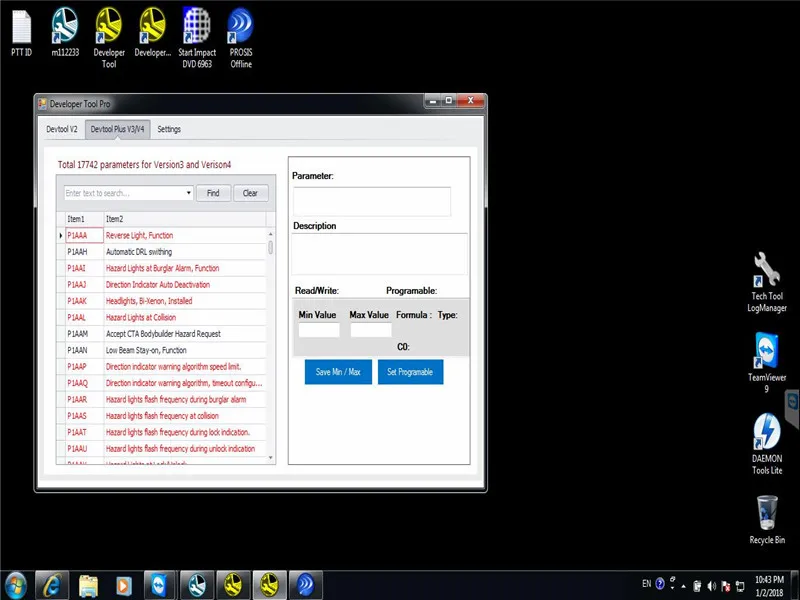The height and width of the screenshot is (600, 800).
Task: Select the Devtool Plus V3/V4 tab
Action: pos(117,129)
